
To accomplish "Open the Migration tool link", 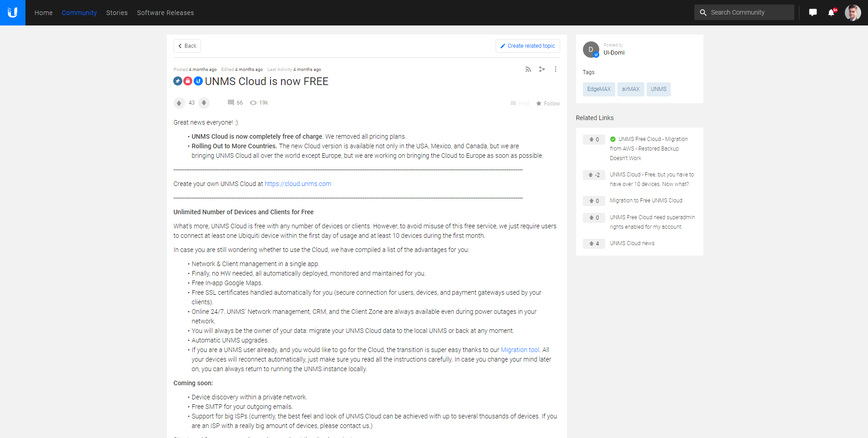I will [x=520, y=350].
